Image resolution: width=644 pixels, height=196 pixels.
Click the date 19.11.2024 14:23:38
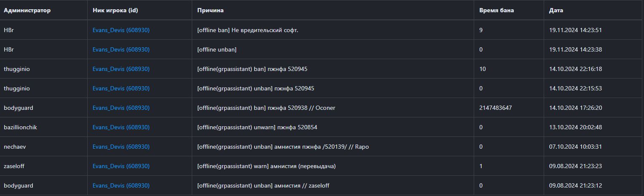[575, 49]
